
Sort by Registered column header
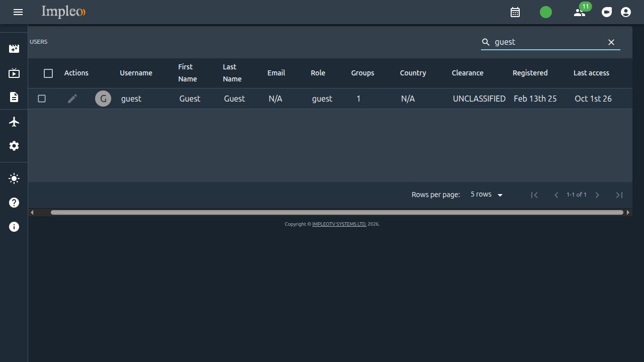click(x=530, y=73)
